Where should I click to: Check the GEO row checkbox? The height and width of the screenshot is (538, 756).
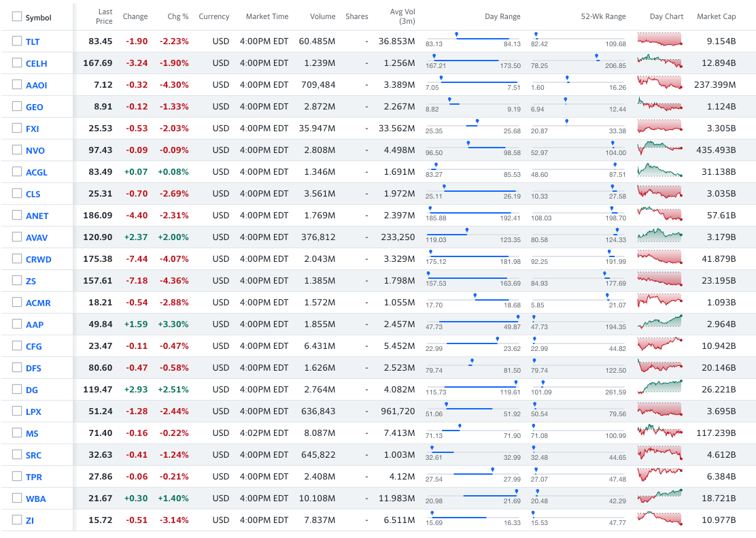coord(17,106)
